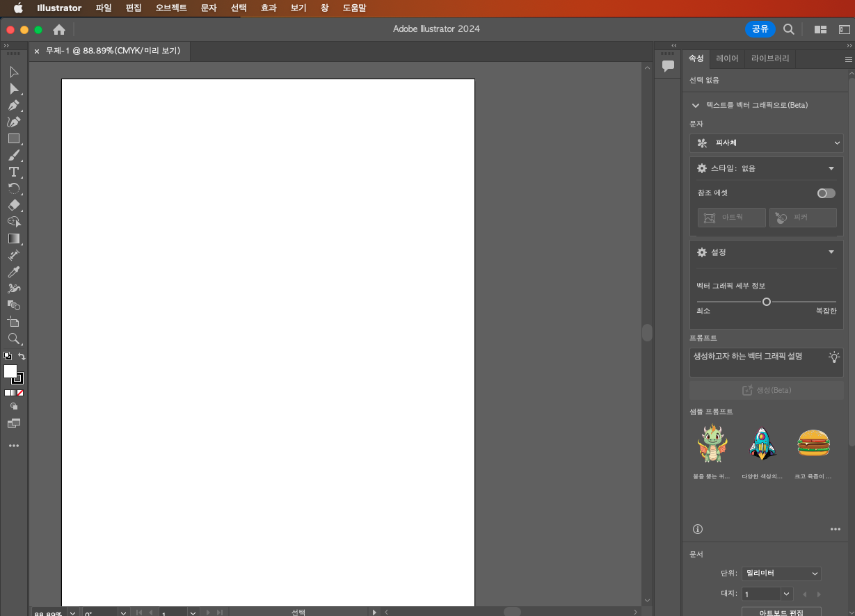Reset to default fill and stroke
This screenshot has width=855, height=616.
coord(7,356)
